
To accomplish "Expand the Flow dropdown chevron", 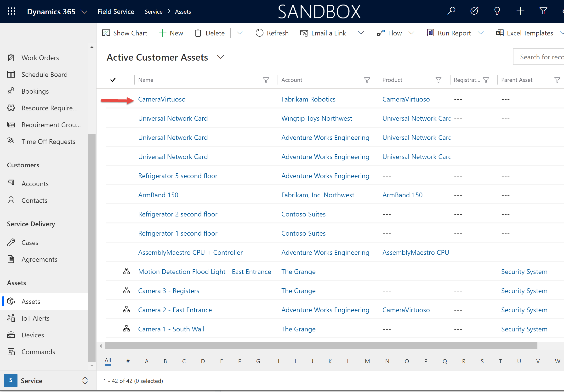I will (411, 33).
